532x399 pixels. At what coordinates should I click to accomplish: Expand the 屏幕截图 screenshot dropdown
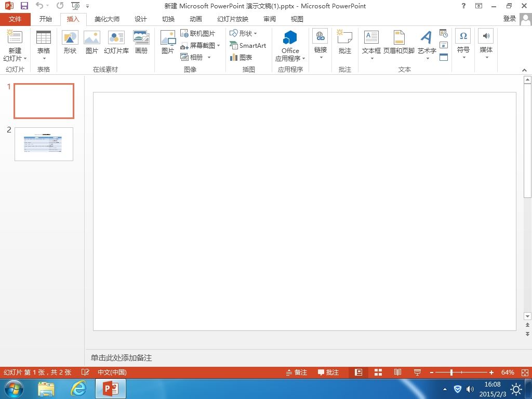[x=219, y=46]
